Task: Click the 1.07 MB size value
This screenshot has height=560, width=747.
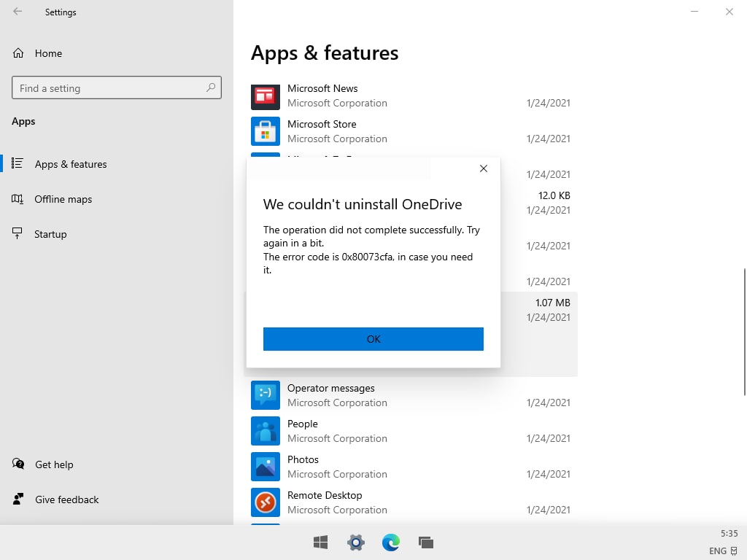Action: [x=553, y=303]
